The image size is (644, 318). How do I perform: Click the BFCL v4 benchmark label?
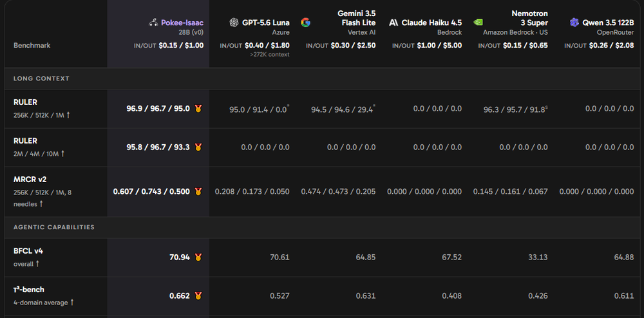click(28, 250)
